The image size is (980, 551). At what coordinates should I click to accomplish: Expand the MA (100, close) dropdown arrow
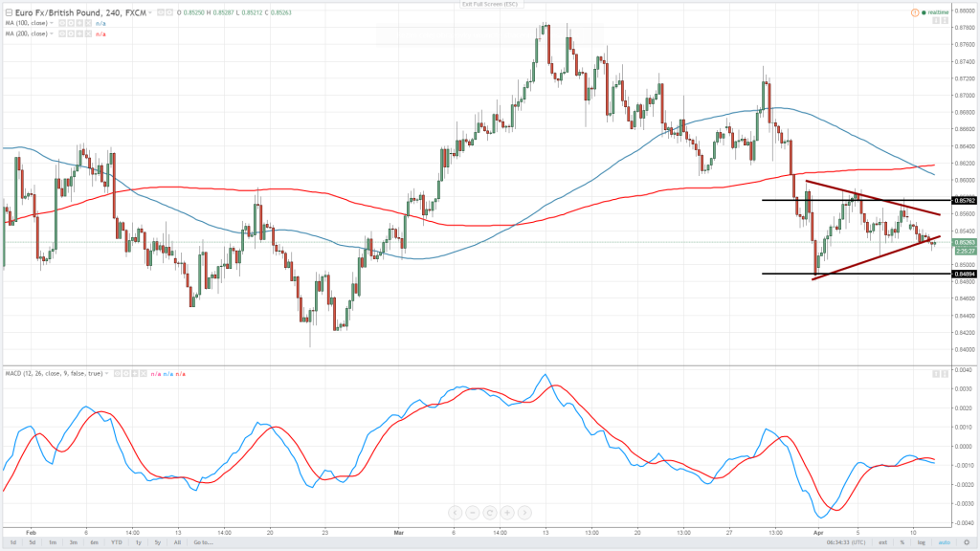tap(52, 23)
